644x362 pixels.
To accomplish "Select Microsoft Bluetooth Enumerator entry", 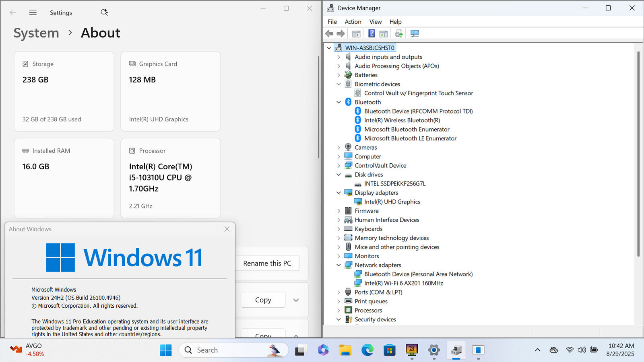I will (407, 129).
